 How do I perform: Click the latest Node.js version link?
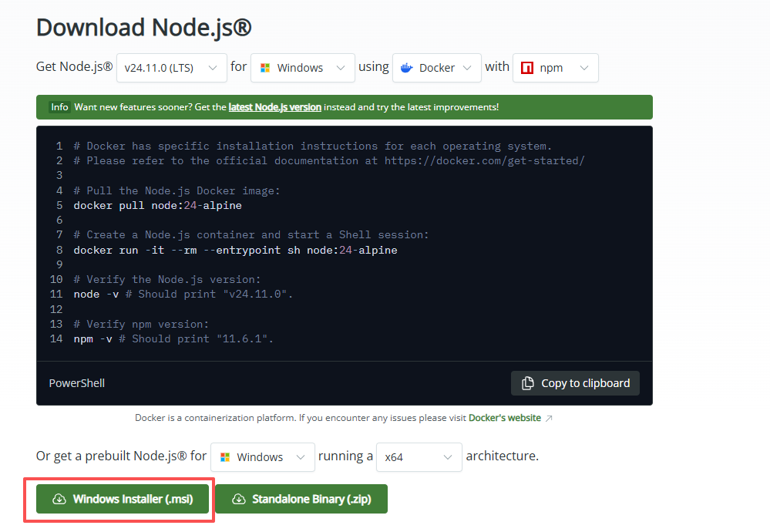(275, 107)
